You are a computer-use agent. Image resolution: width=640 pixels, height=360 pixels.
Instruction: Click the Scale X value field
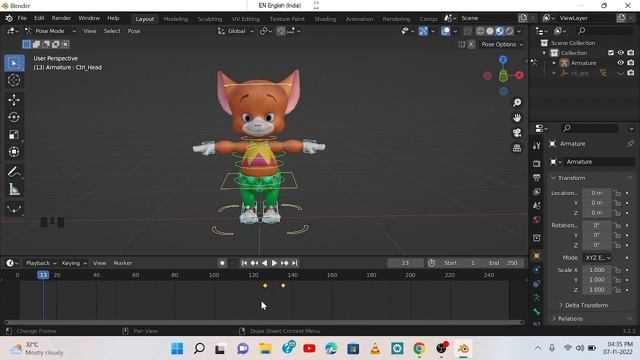[x=596, y=270]
